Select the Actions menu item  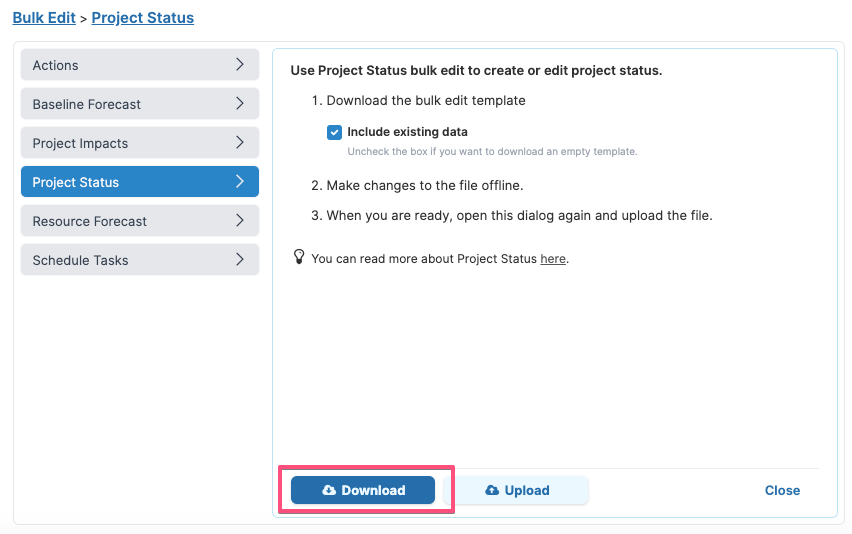pos(140,65)
